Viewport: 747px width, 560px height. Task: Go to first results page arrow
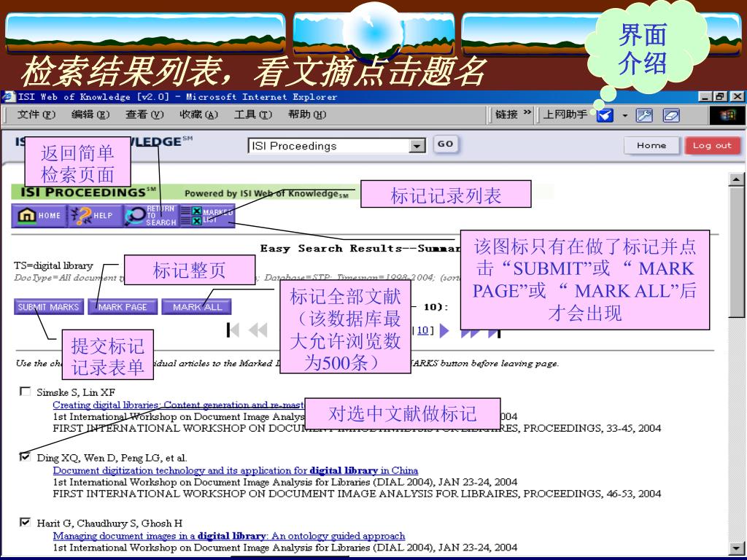(x=233, y=330)
